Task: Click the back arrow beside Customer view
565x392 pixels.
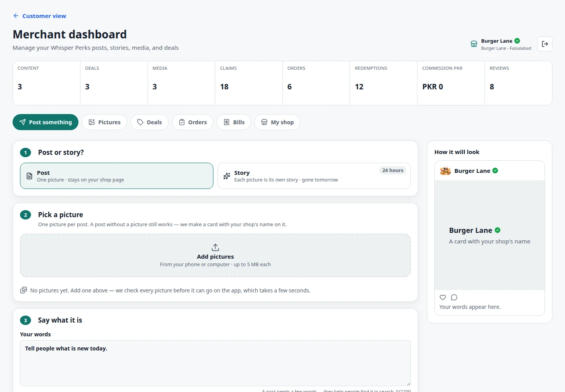Action: (16, 16)
